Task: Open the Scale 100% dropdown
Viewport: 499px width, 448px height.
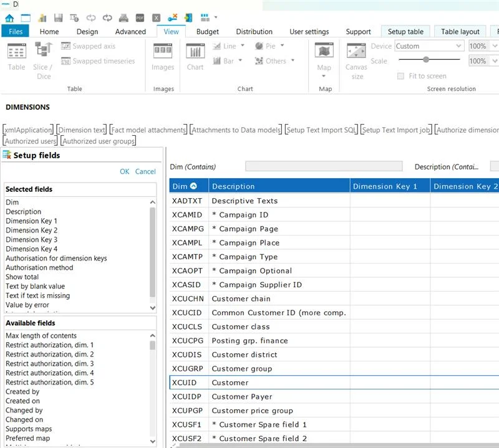Action: 495,60
